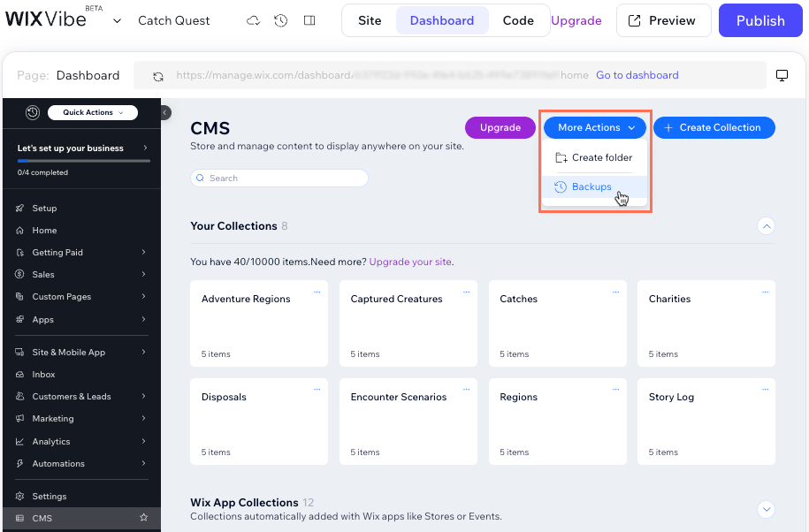Collapse the Your Collections section
The image size is (809, 532).
tap(767, 226)
